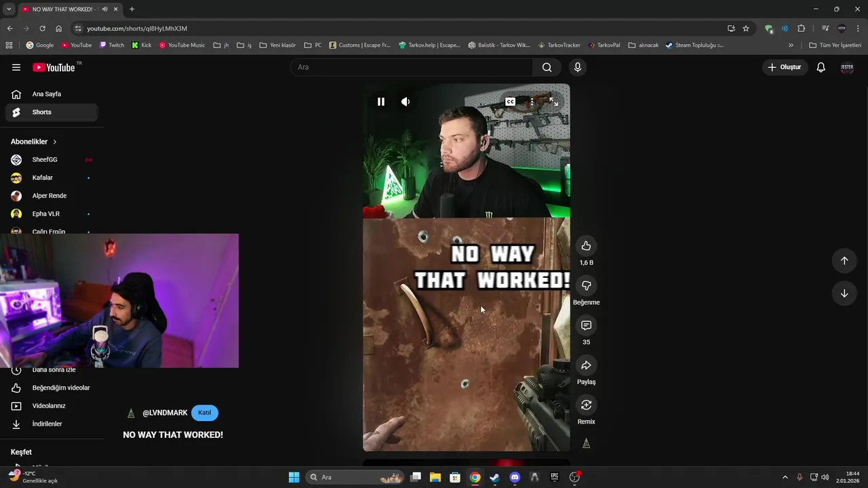Open Chrome's three-dot menu
This screenshot has width=868, height=488.
pos(859,28)
